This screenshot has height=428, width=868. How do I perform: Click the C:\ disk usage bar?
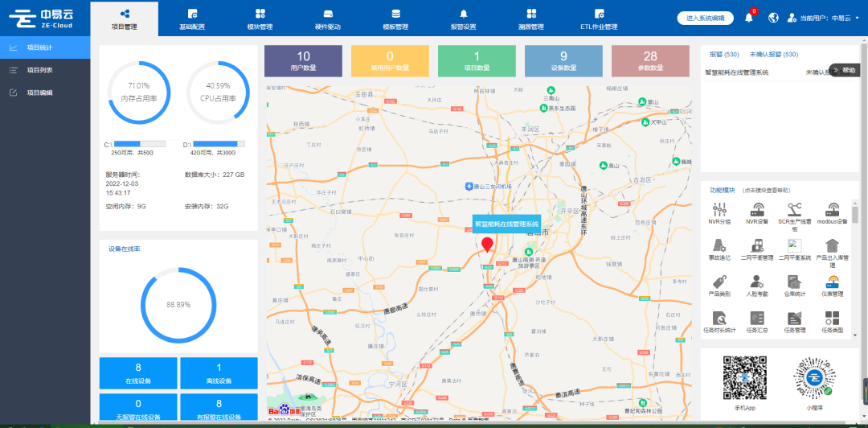pyautogui.click(x=140, y=144)
